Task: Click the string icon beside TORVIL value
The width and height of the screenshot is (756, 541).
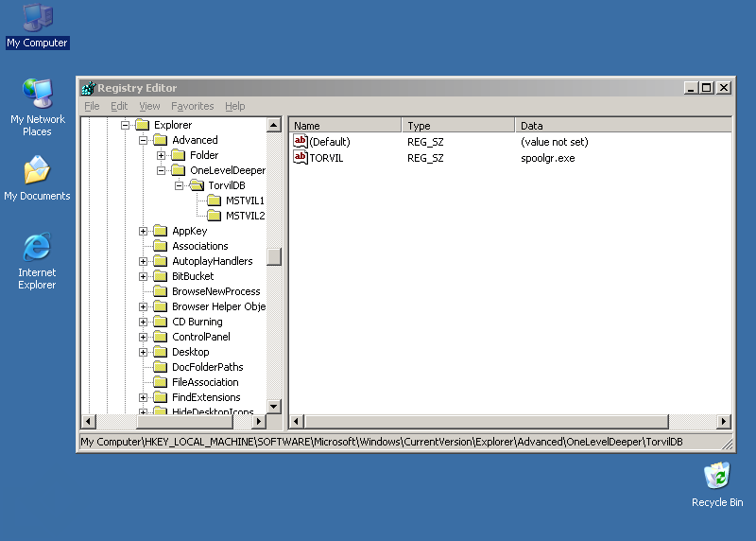Action: pyautogui.click(x=301, y=157)
